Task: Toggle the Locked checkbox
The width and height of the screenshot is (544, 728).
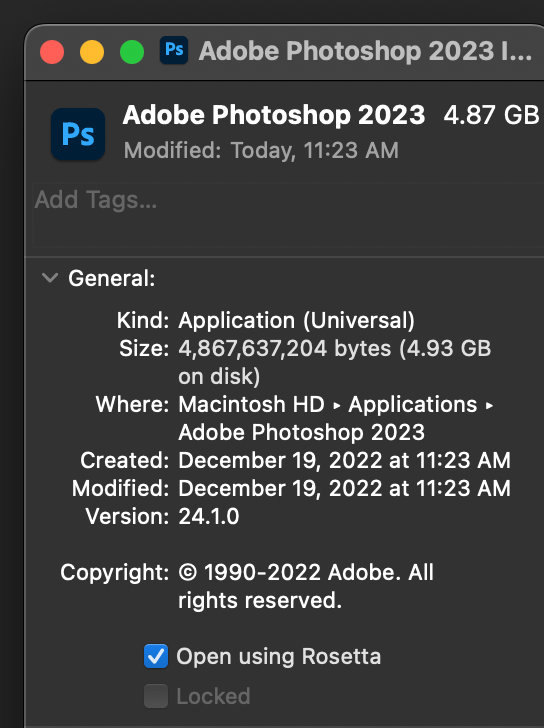Action: 156,696
